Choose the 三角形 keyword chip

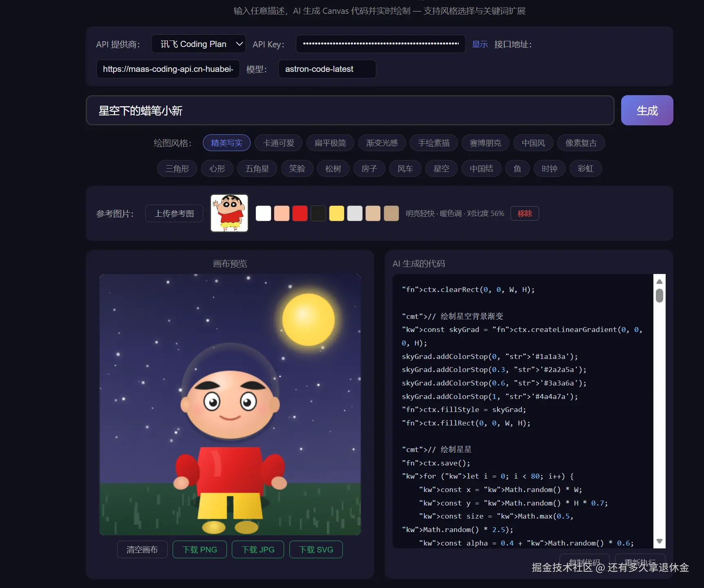click(x=177, y=169)
